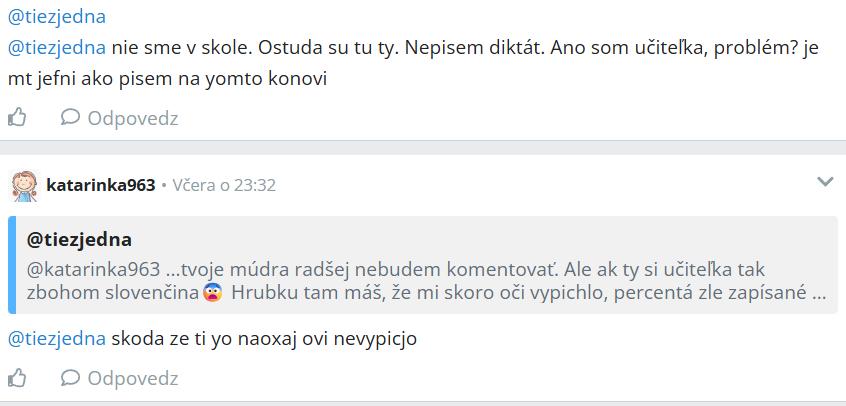846x406 pixels.
Task: Open @tiezjedna mention before 'skoda ze ti'
Action: pos(57,340)
